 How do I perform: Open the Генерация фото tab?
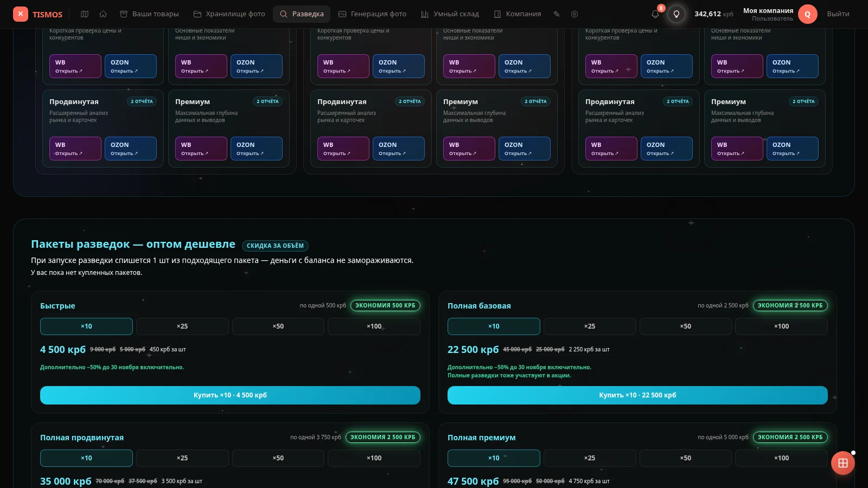tap(373, 14)
